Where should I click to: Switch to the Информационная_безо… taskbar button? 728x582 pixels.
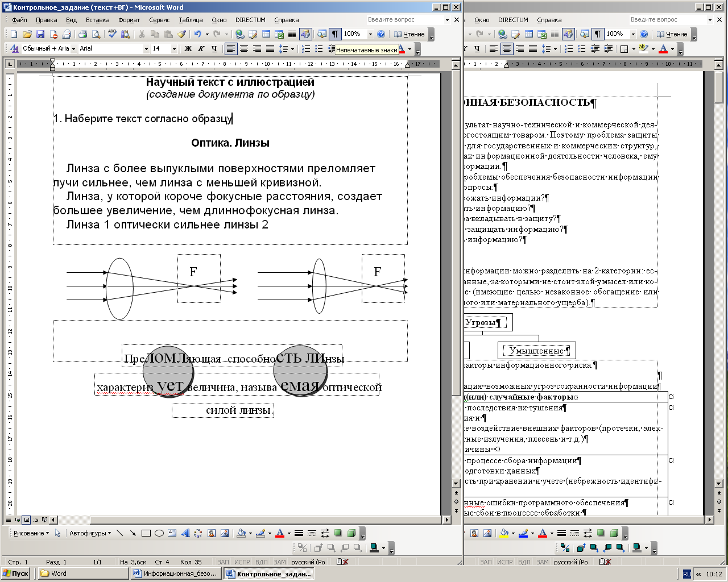point(176,573)
